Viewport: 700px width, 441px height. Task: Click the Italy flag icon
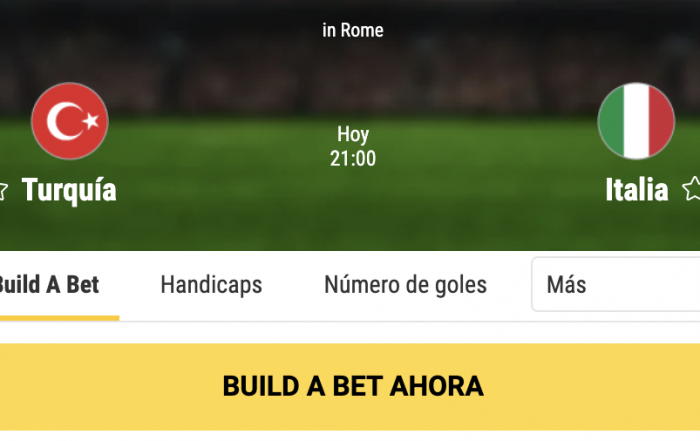click(636, 121)
